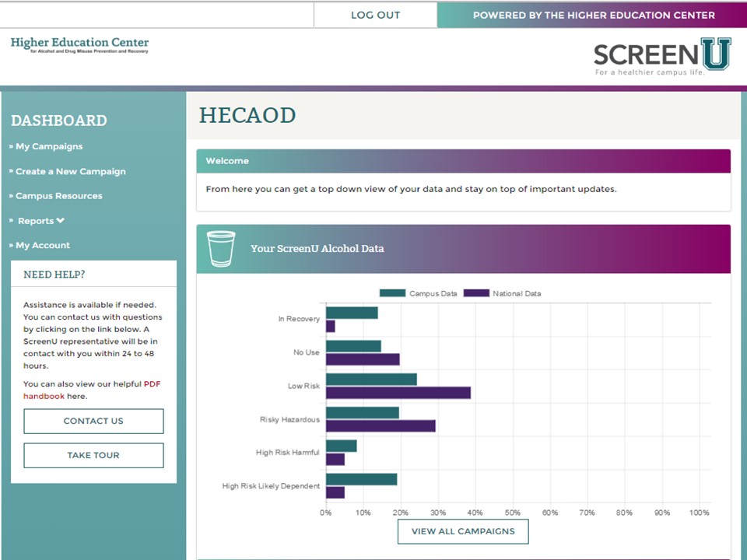Click the In Recovery campus bar
747x560 pixels.
pyautogui.click(x=352, y=313)
